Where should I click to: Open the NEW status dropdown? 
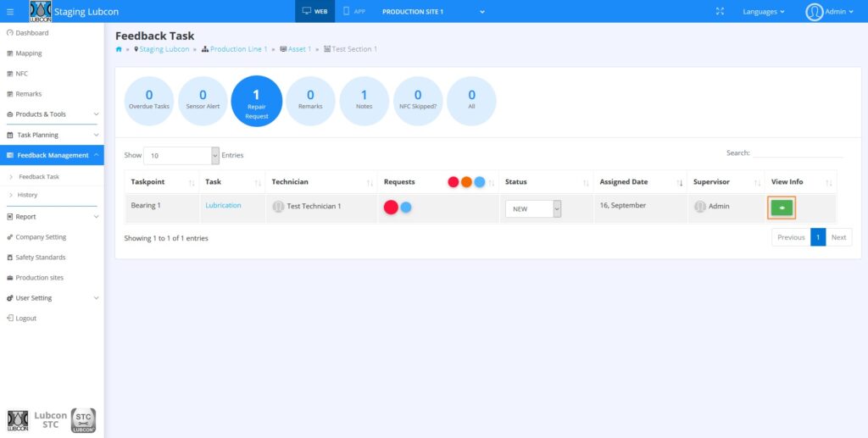point(533,208)
